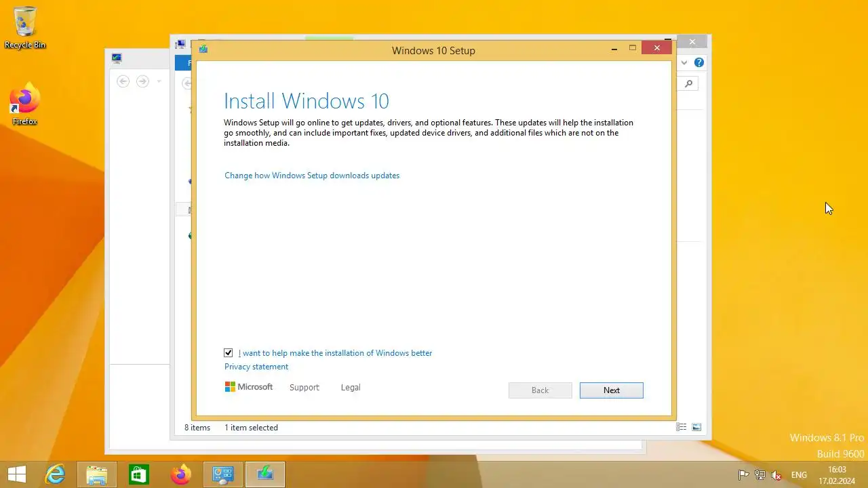868x488 pixels.
Task: Close the File Explorer window behind Setup
Action: pos(692,42)
